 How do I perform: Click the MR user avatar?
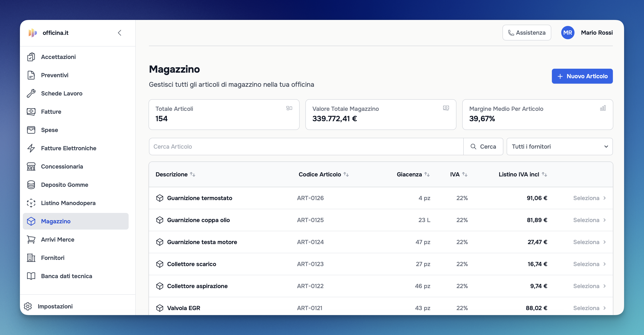point(567,33)
